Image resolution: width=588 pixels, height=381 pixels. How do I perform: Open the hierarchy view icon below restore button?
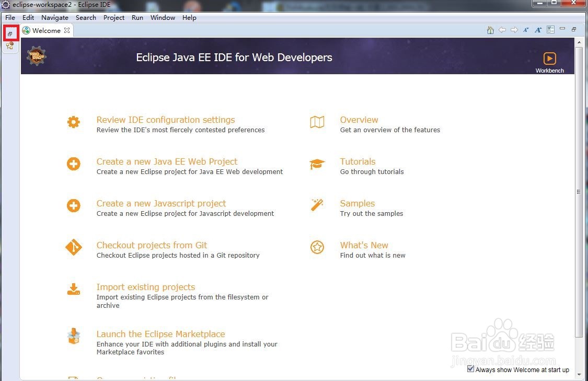click(10, 46)
